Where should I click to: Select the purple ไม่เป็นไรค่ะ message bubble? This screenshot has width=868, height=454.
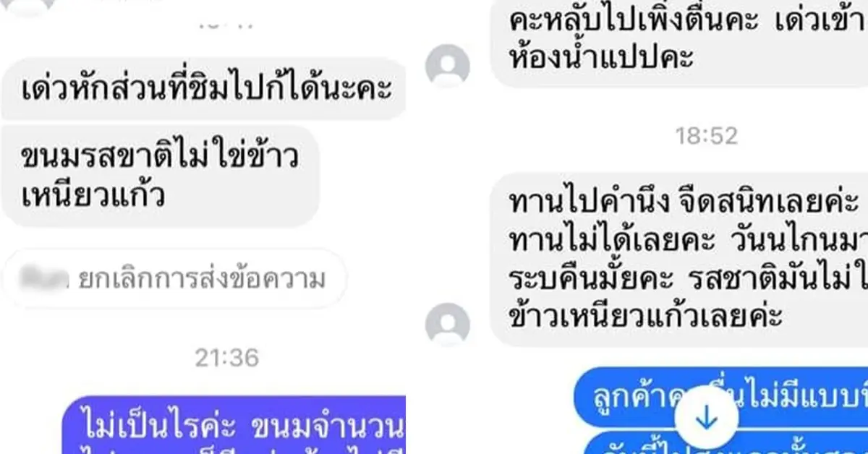tap(234, 424)
